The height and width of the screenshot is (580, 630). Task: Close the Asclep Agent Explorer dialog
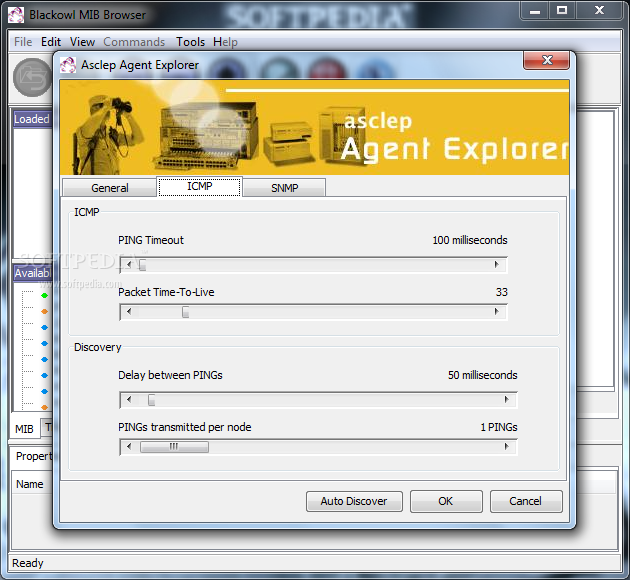click(x=546, y=60)
